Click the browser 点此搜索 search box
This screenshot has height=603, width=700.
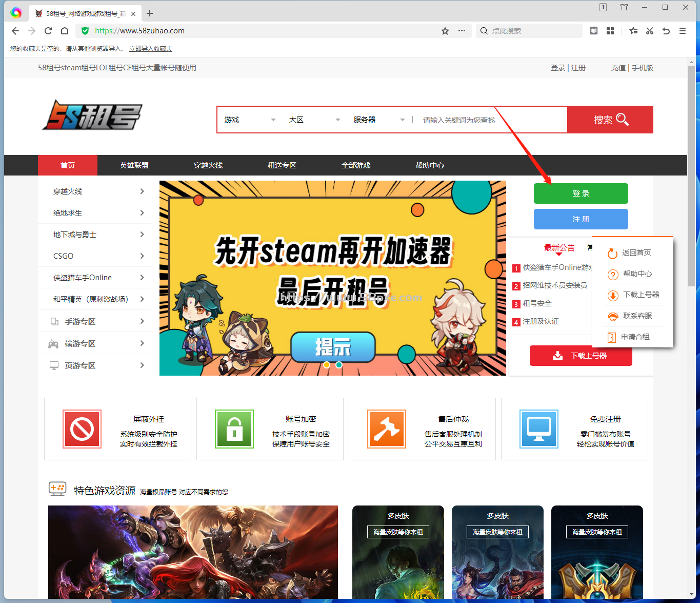[x=529, y=31]
